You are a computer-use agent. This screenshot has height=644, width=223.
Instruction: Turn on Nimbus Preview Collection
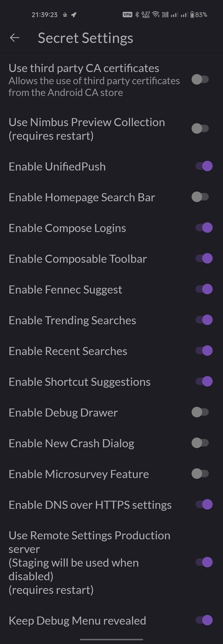200,129
